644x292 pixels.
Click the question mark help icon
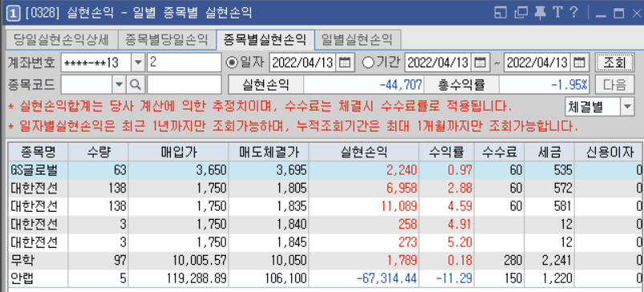(x=573, y=13)
